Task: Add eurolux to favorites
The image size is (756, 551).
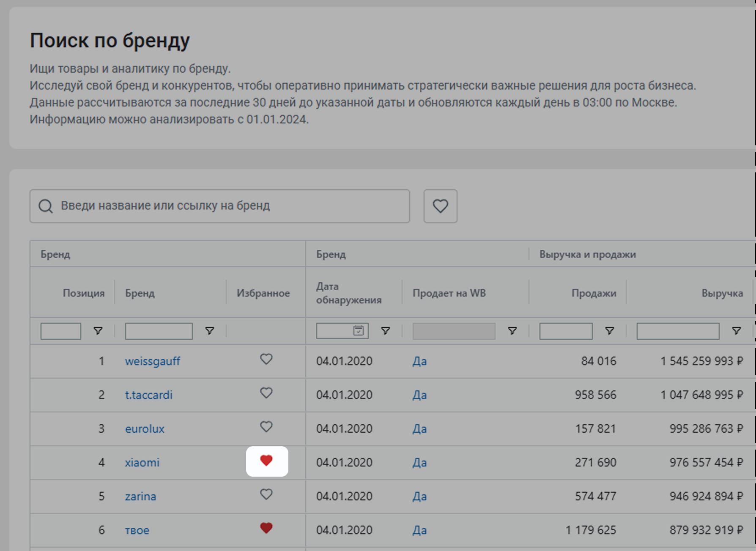Action: pos(266,427)
